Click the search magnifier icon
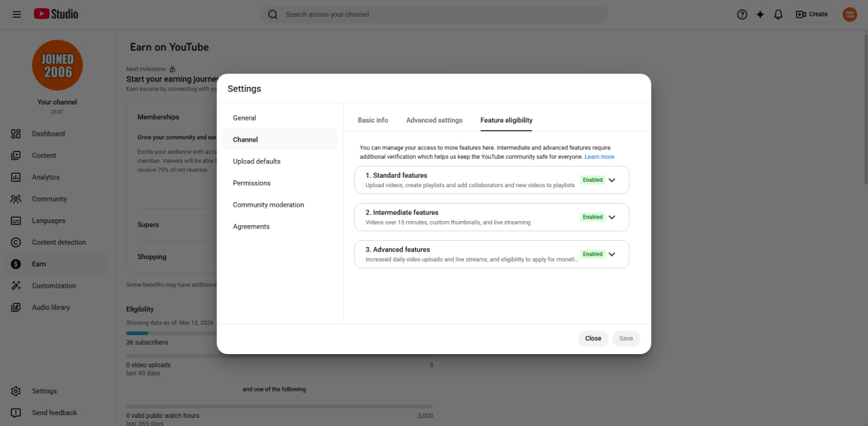 pos(273,14)
